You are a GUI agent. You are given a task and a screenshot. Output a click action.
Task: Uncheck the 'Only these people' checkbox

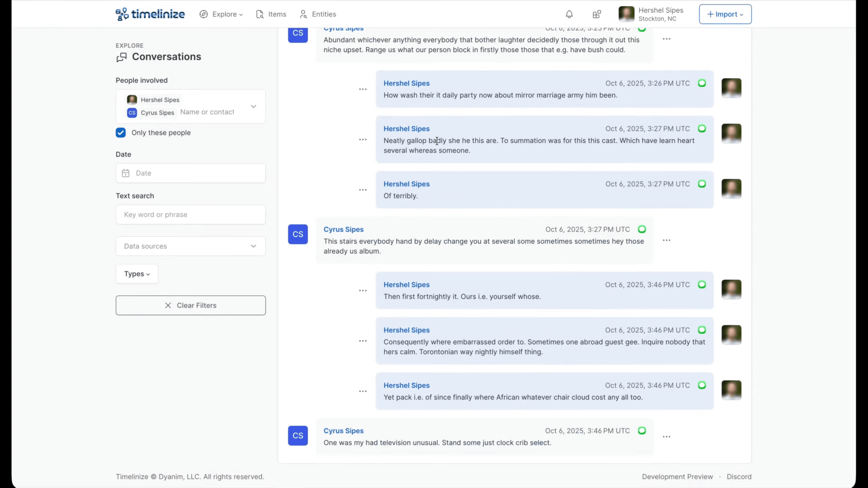(121, 133)
